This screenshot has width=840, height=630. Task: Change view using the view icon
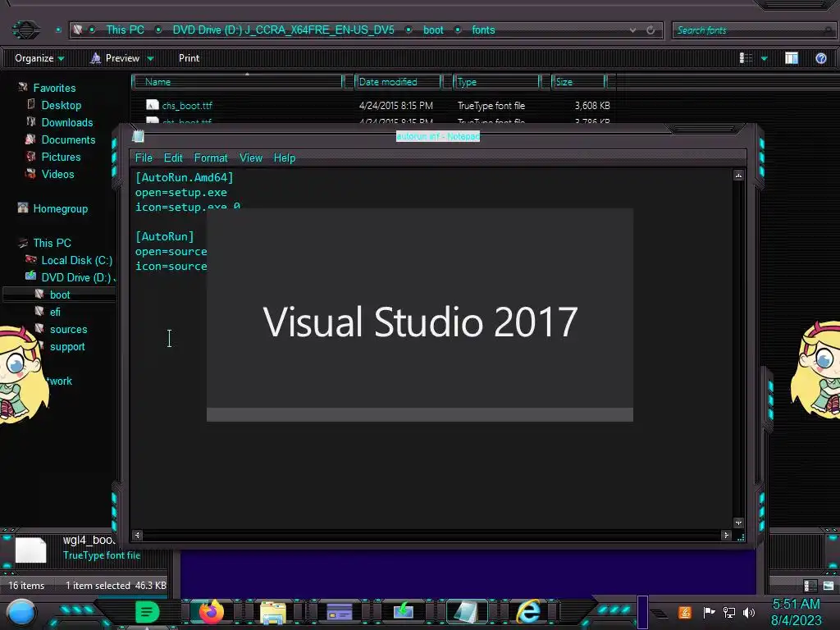pyautogui.click(x=746, y=58)
